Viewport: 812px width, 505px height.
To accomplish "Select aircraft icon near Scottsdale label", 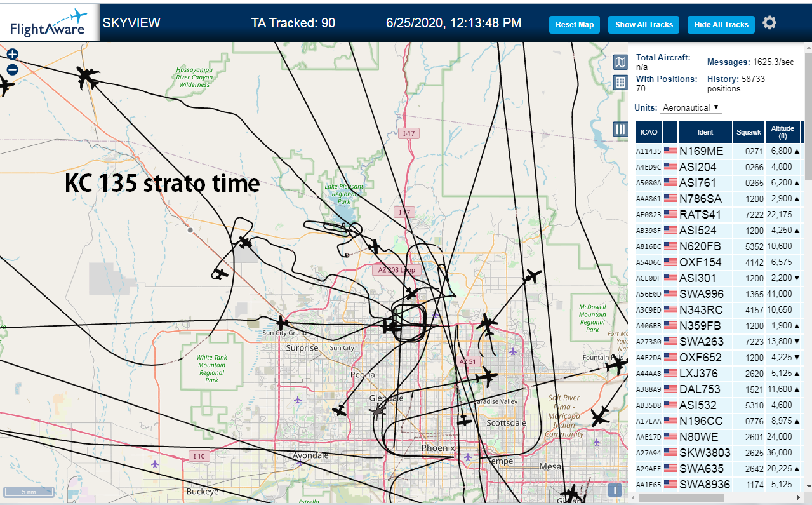I will click(465, 421).
